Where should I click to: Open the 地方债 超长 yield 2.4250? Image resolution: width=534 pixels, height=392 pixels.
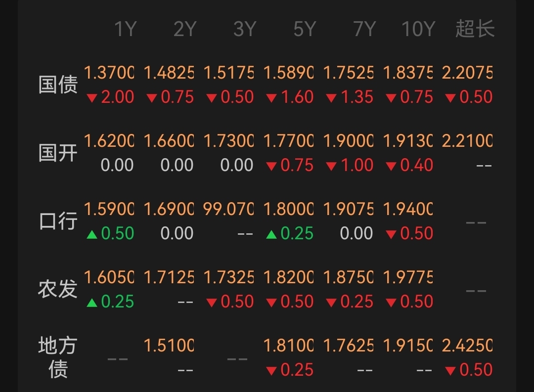click(467, 346)
